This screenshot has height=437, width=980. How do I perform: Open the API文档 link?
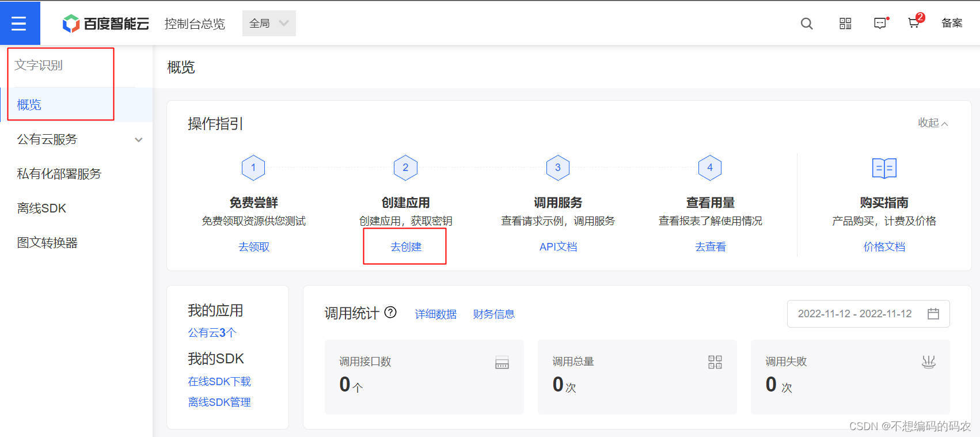coord(558,246)
